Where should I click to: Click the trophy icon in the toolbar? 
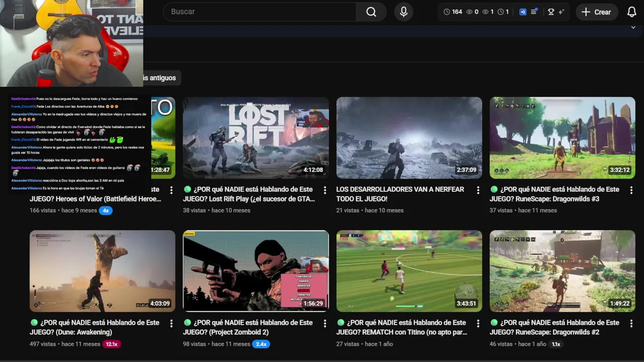point(551,12)
